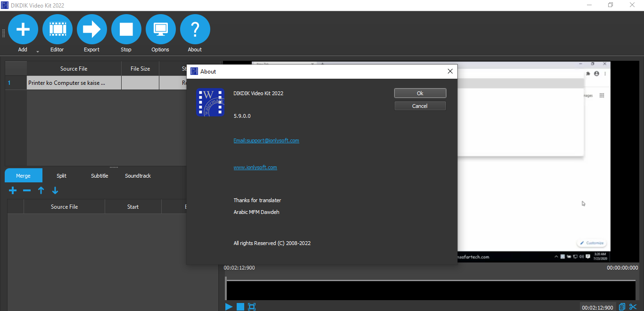Open the Options monitor icon
Image resolution: width=644 pixels, height=311 pixels.
click(161, 29)
